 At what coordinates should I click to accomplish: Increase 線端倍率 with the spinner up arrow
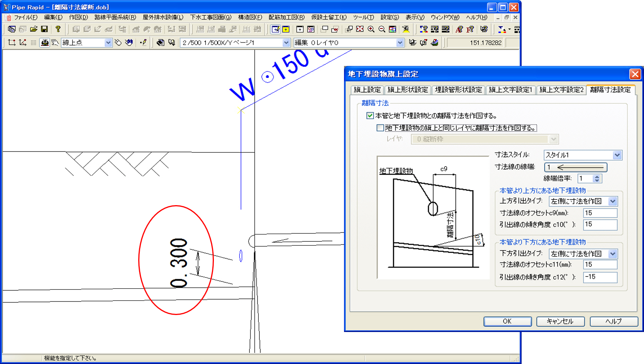pyautogui.click(x=597, y=177)
